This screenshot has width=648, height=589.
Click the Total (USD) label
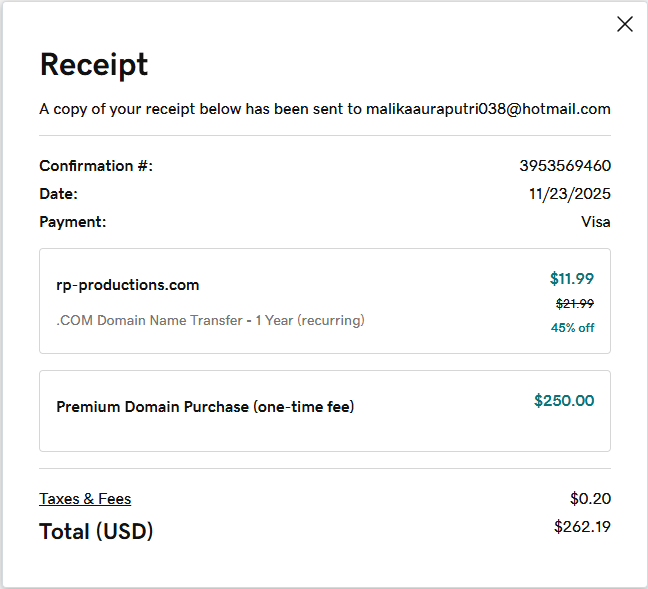[x=96, y=531]
